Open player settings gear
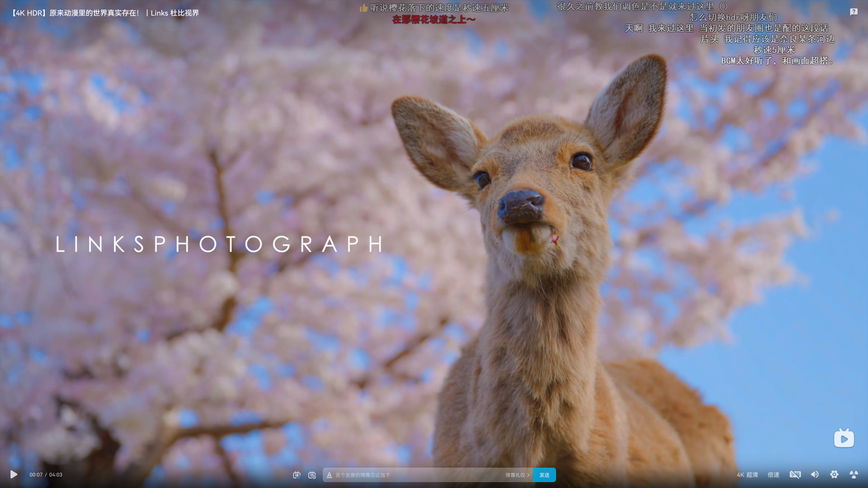 pyautogui.click(x=834, y=474)
